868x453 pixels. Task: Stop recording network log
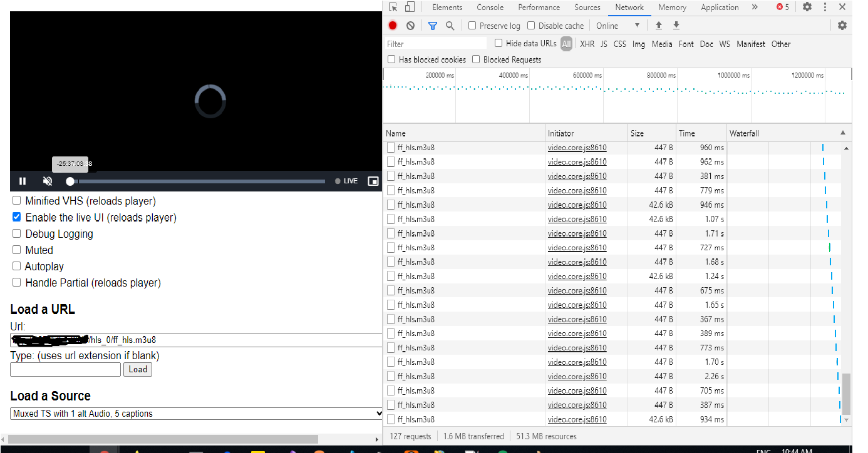point(391,25)
